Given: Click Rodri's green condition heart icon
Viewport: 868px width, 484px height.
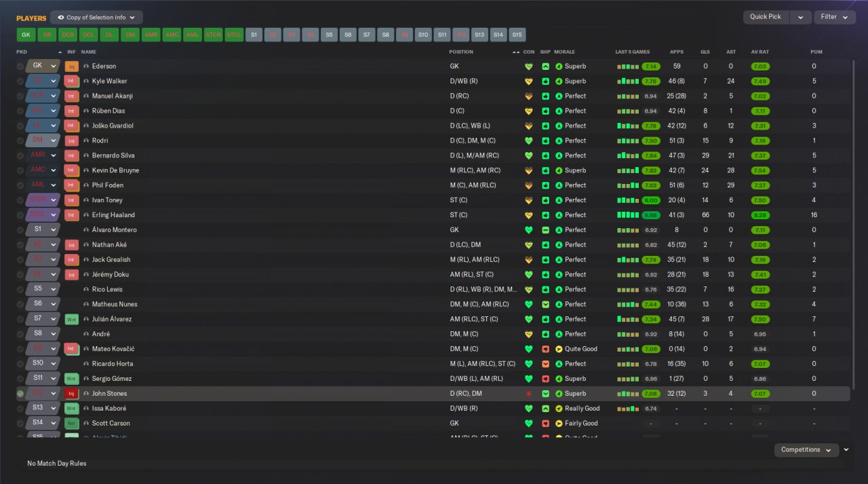Looking at the screenshot, I should coord(529,141).
